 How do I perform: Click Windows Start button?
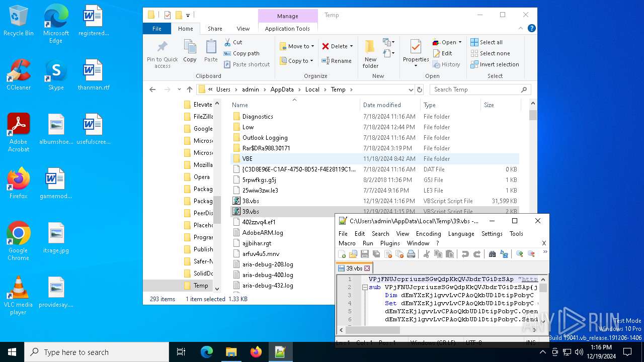(12, 352)
